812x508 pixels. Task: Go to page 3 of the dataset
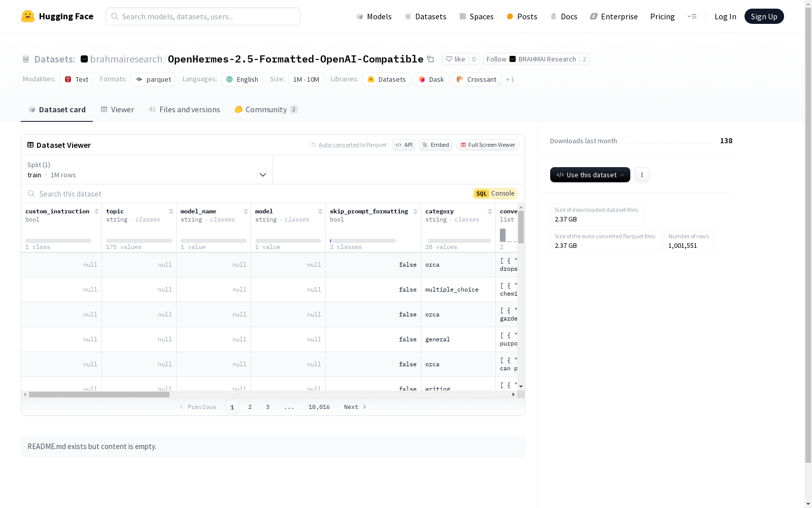267,407
